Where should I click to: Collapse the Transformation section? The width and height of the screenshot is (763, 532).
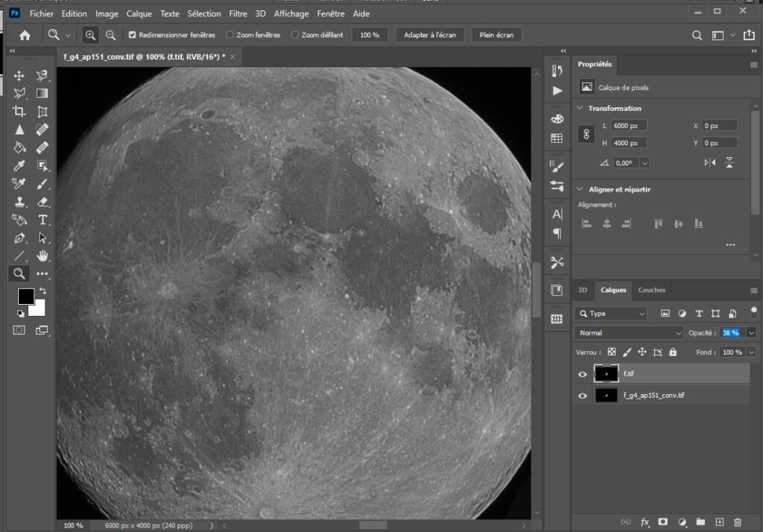(580, 108)
